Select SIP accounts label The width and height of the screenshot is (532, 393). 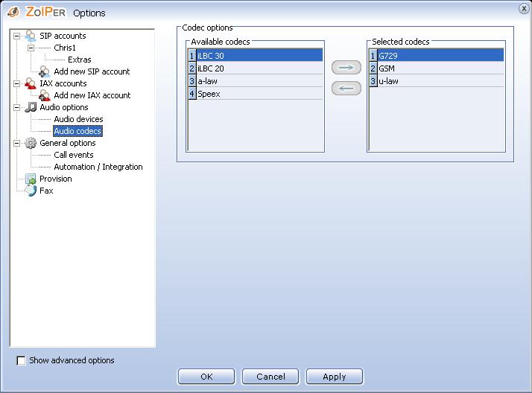pos(63,36)
